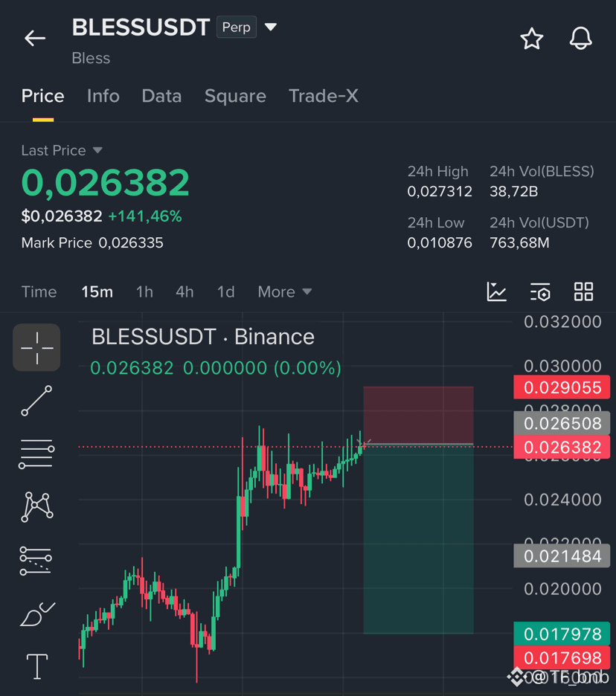Expand the More timeframes dropdown
616x696 pixels.
[285, 291]
